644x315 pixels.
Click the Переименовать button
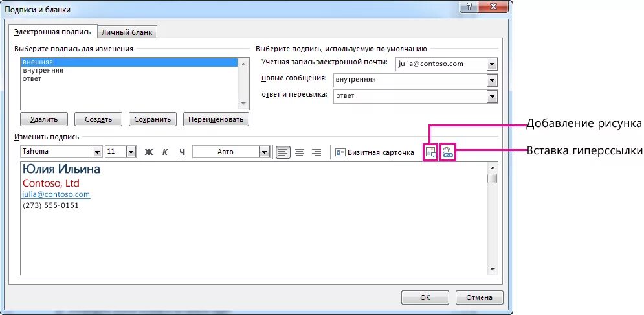coord(216,120)
